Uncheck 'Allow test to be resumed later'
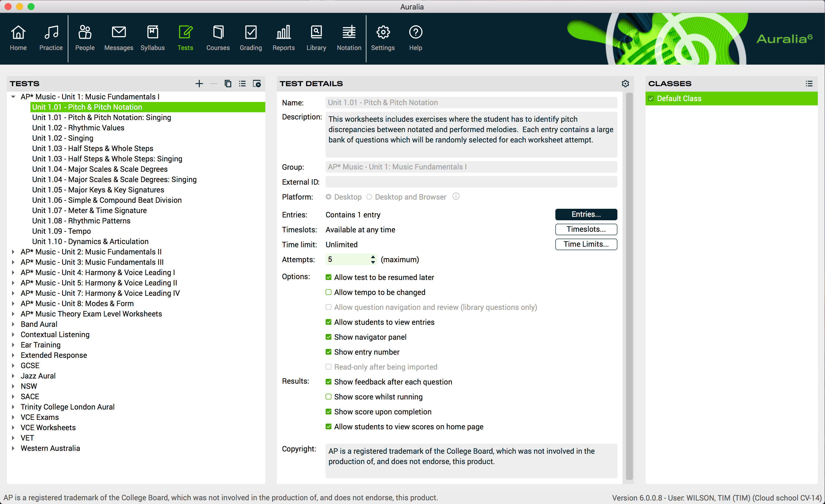This screenshot has height=504, width=825. (x=329, y=277)
